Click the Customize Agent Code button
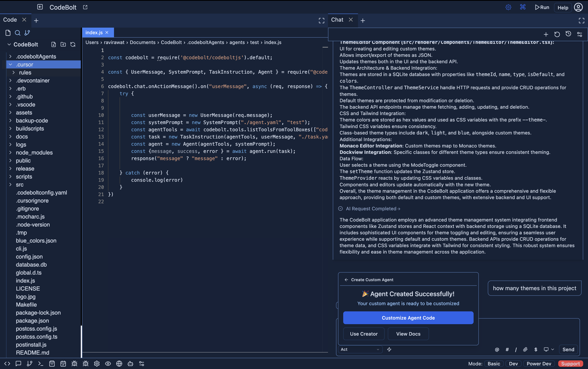The height and width of the screenshot is (369, 588). coord(408,318)
